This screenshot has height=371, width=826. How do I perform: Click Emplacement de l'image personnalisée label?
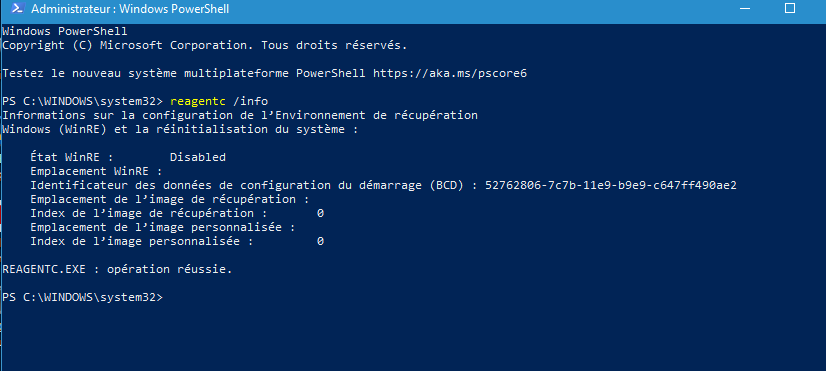click(x=162, y=227)
